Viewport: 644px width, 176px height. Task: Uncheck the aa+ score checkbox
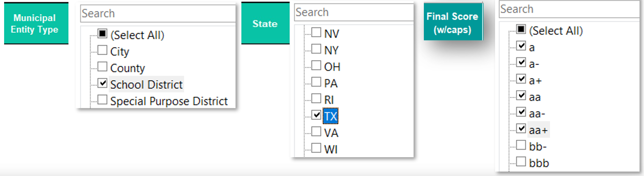pyautogui.click(x=521, y=128)
